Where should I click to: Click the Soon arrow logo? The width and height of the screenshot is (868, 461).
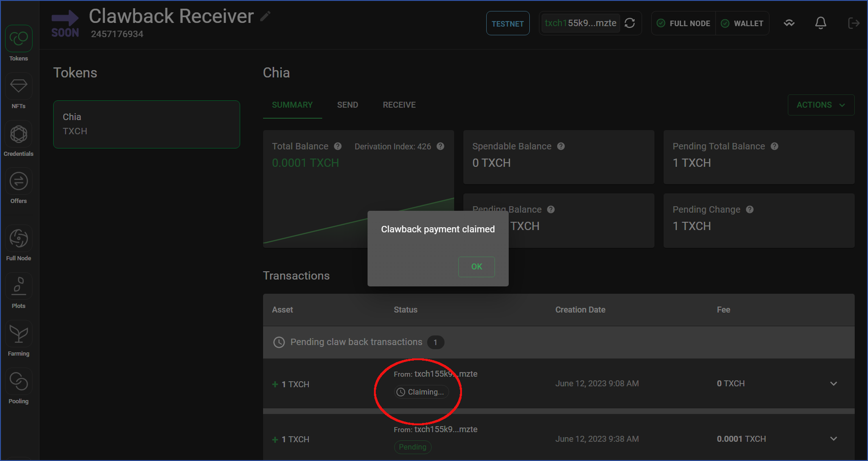(65, 24)
